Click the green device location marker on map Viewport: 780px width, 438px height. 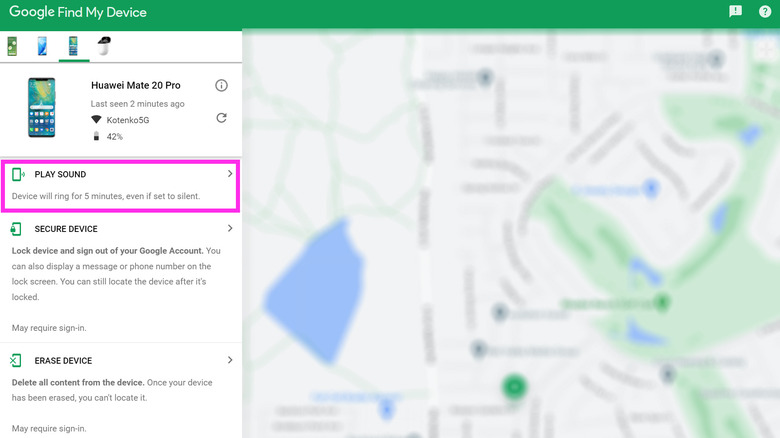514,387
